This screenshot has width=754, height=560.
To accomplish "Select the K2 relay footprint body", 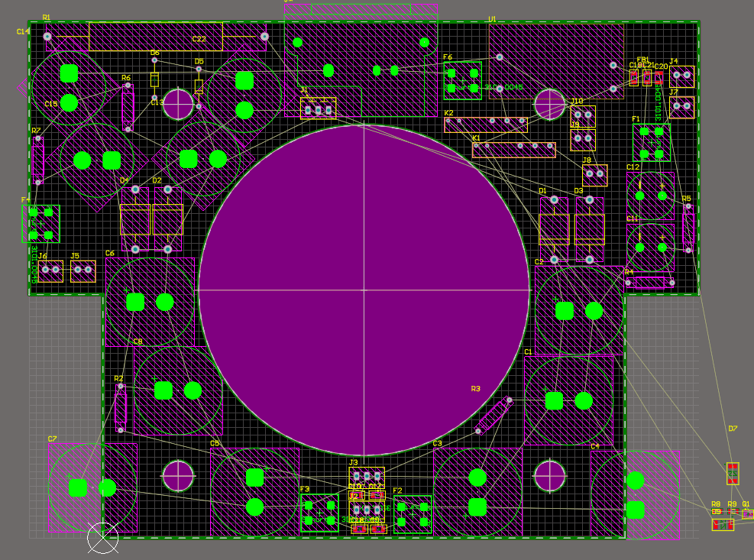I will pos(486,125).
